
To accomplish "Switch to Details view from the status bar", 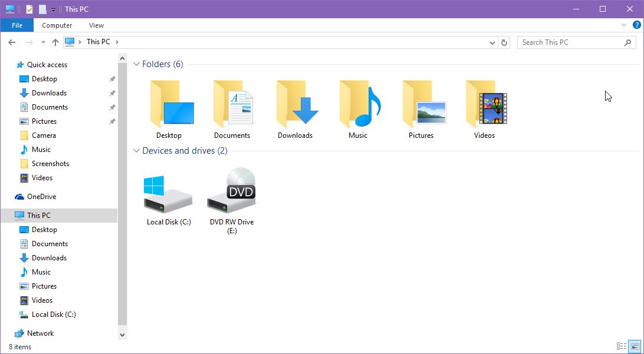I will click(x=620, y=346).
